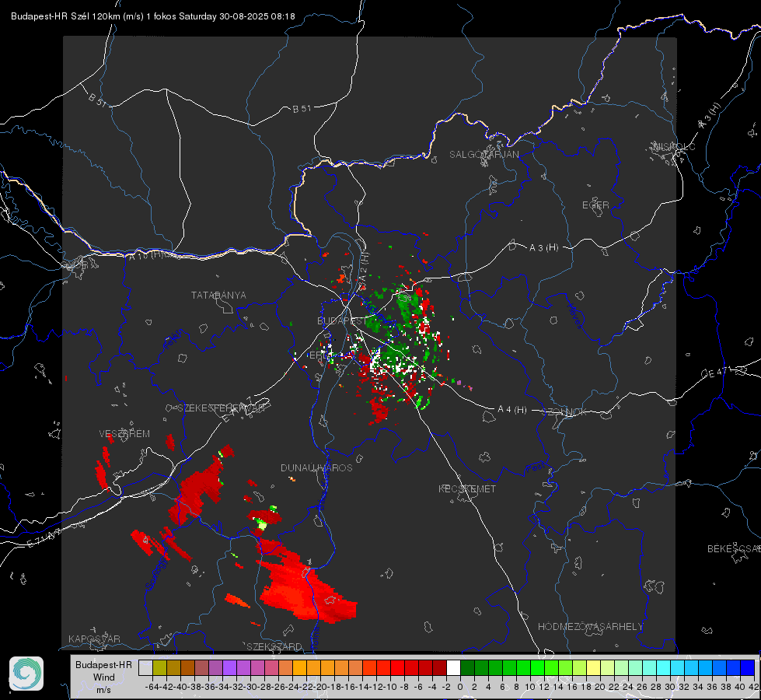Image resolution: width=761 pixels, height=700 pixels.
Task: Select the TATABÁNYA city label
Action: tap(218, 295)
